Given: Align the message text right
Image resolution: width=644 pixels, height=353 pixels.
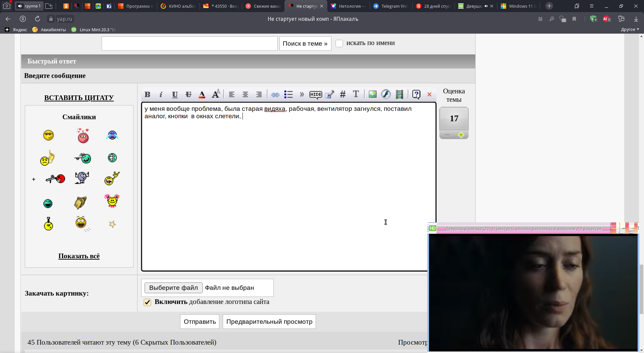Looking at the screenshot, I should (259, 94).
